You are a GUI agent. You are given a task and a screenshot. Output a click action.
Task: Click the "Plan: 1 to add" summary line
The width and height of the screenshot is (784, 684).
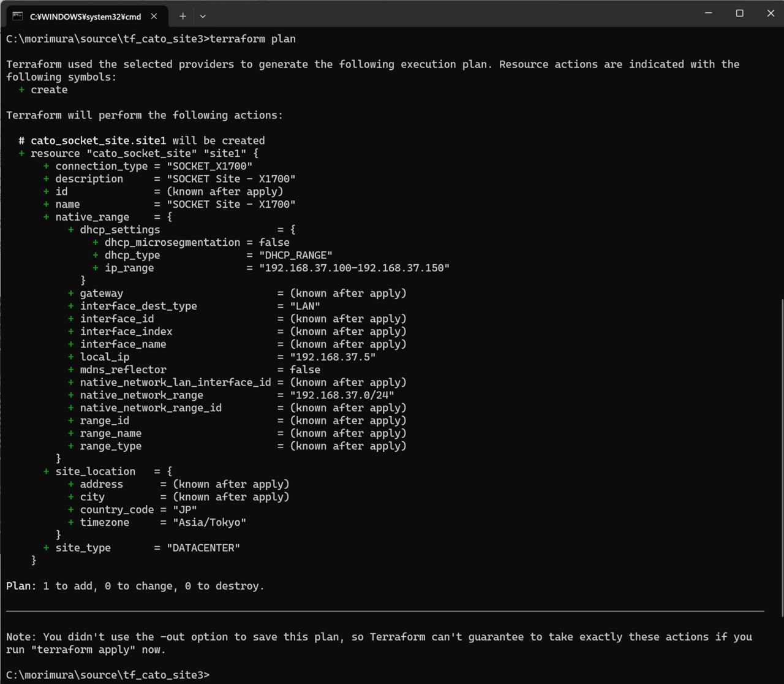pyautogui.click(x=135, y=586)
